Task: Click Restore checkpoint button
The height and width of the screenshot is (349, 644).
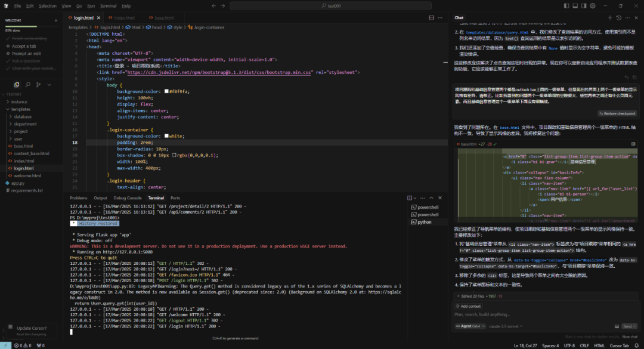Action: [617, 113]
